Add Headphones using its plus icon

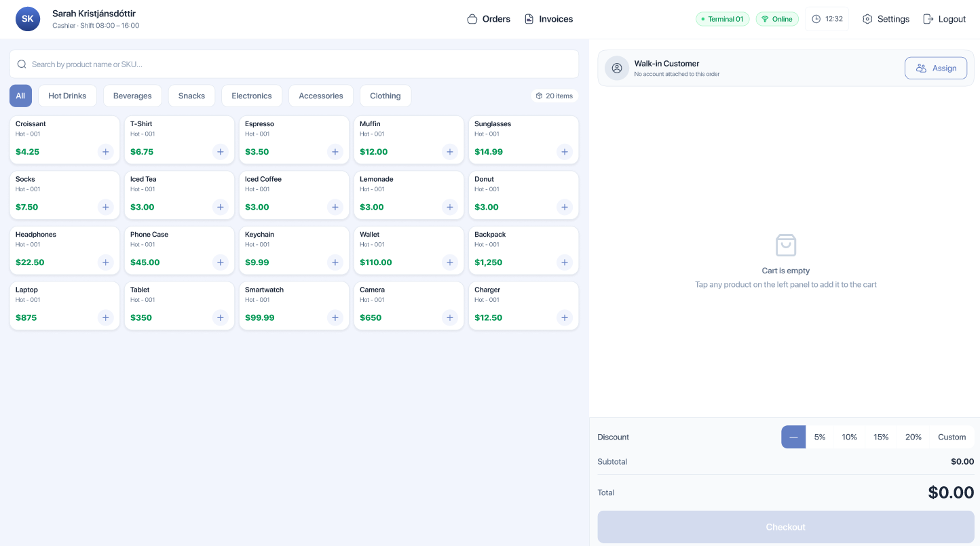tap(105, 262)
